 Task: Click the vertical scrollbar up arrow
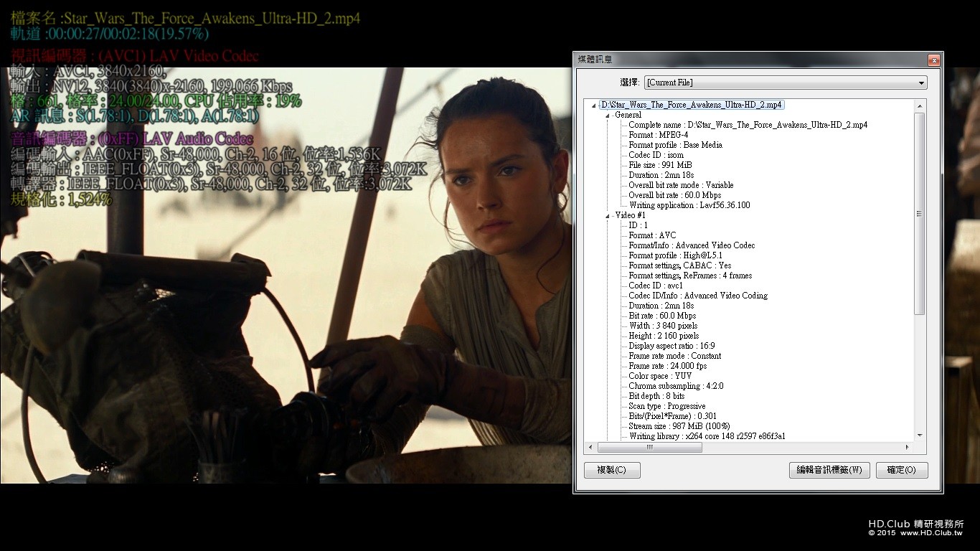coord(920,105)
